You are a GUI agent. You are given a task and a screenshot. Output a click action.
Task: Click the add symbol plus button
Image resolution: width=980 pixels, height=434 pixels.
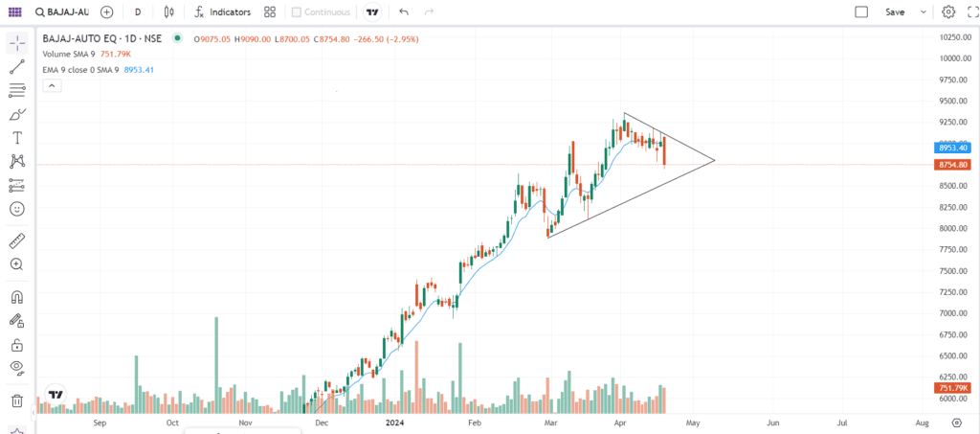point(106,12)
